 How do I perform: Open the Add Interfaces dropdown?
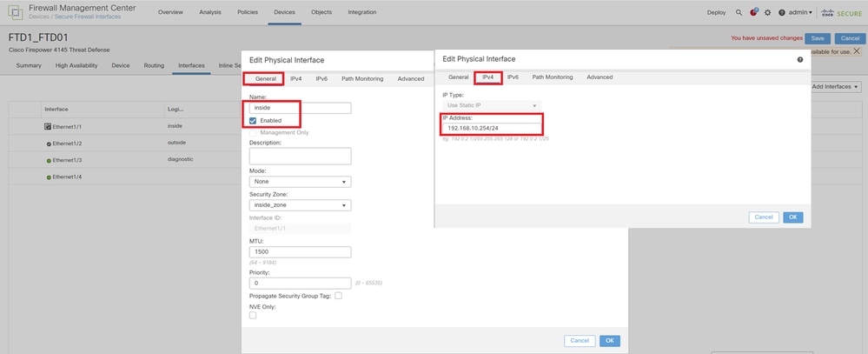click(x=836, y=87)
